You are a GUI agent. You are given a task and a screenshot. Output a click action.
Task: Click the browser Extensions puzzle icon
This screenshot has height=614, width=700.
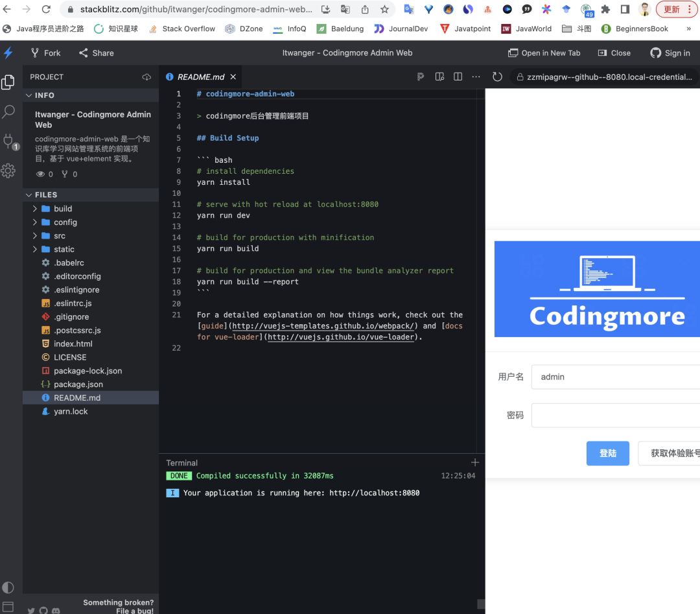point(605,9)
